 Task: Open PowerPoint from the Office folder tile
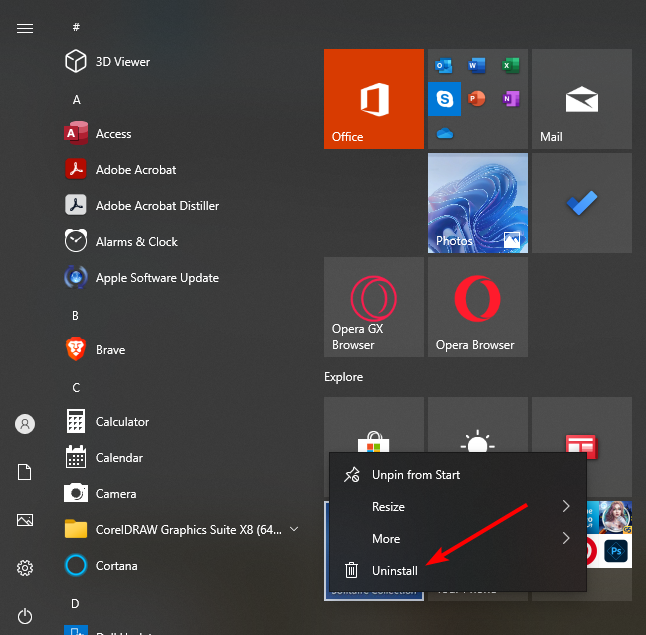point(477,99)
